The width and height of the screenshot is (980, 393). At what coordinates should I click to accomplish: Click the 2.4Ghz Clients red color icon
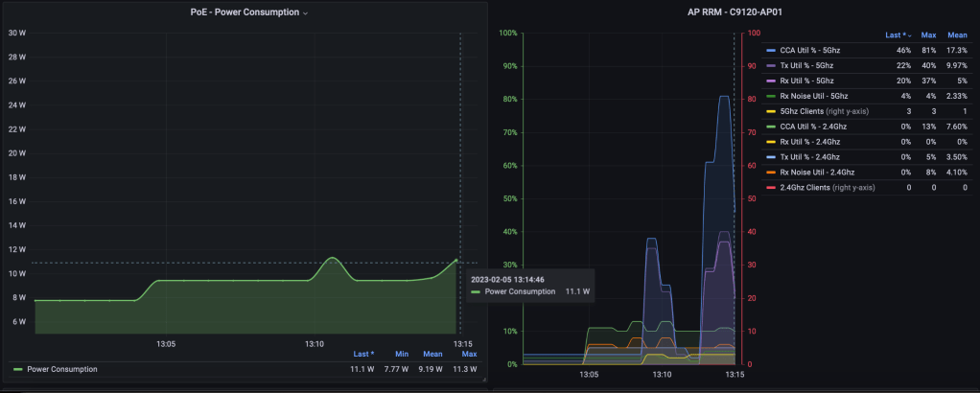tap(771, 188)
